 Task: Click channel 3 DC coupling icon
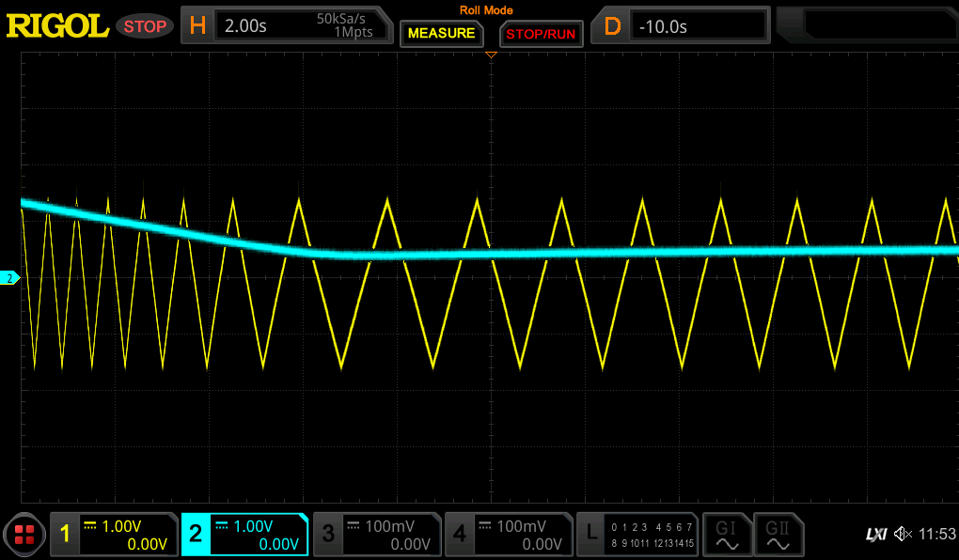[x=353, y=525]
